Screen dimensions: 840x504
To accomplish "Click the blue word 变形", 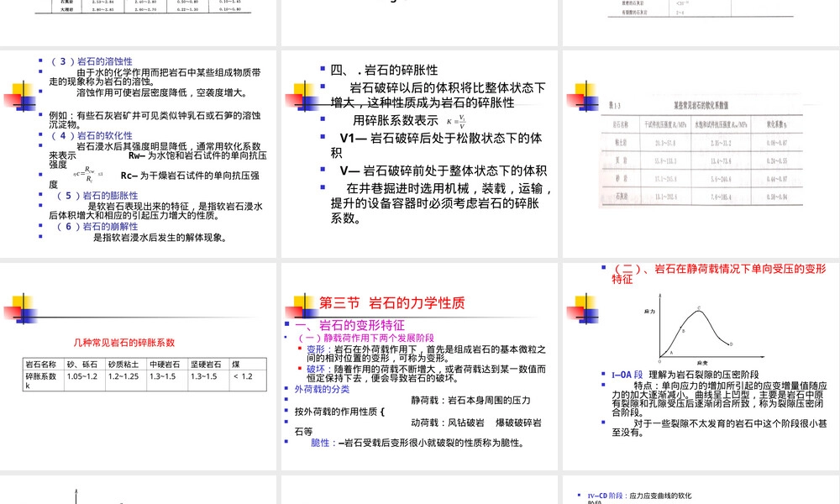I will coord(316,349).
